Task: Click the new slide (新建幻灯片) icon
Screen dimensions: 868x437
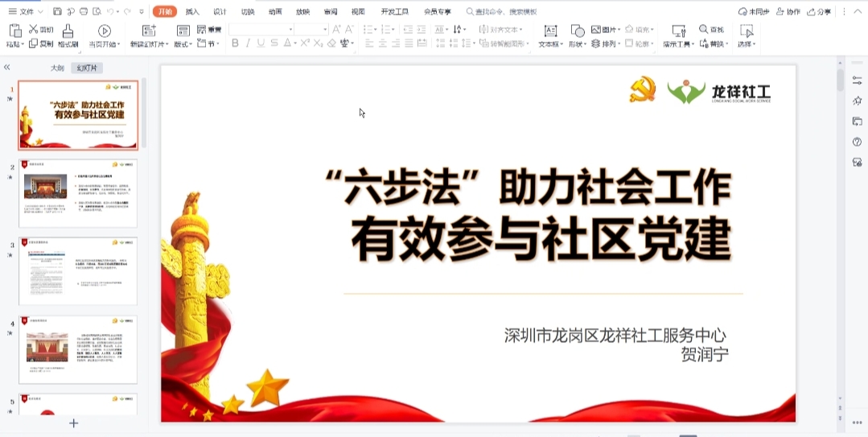Action: [149, 30]
